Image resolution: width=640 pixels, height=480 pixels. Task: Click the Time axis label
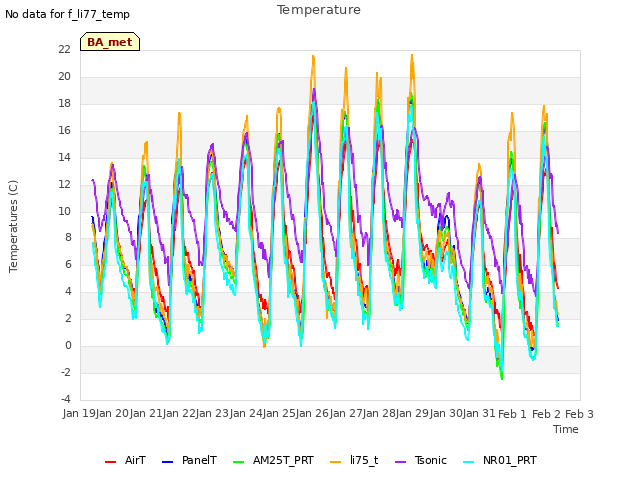click(x=566, y=429)
